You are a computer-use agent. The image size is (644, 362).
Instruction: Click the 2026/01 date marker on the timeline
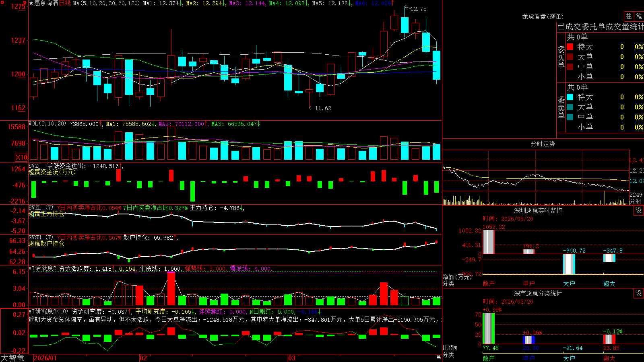(45, 358)
